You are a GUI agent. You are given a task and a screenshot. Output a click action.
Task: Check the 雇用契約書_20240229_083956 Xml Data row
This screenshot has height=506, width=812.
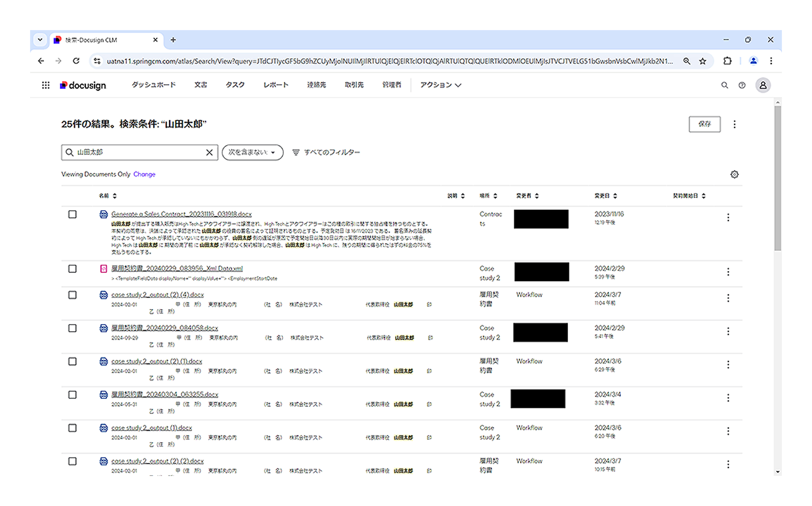(73, 269)
